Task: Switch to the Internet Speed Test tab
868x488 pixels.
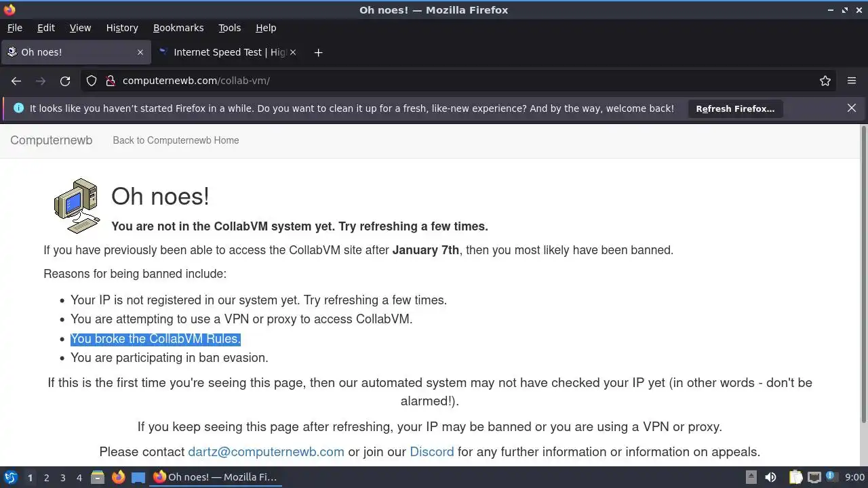Action: pyautogui.click(x=228, y=52)
